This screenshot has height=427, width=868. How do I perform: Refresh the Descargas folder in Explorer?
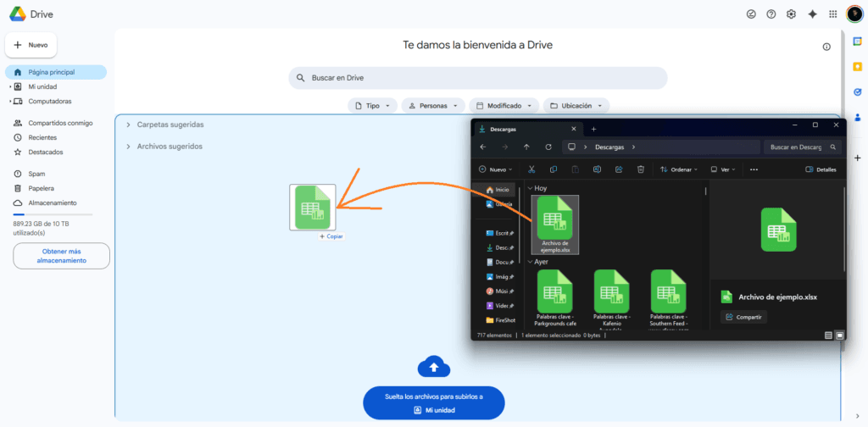click(x=548, y=147)
